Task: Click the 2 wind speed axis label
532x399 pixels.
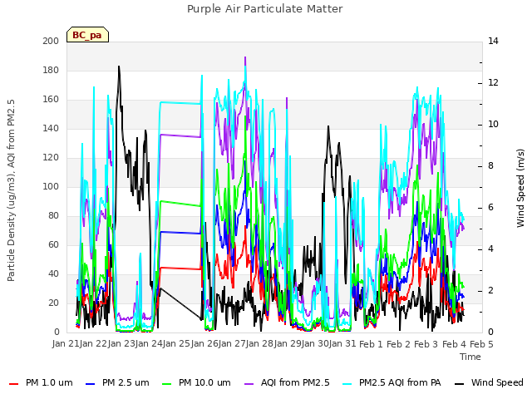Action: click(x=491, y=290)
